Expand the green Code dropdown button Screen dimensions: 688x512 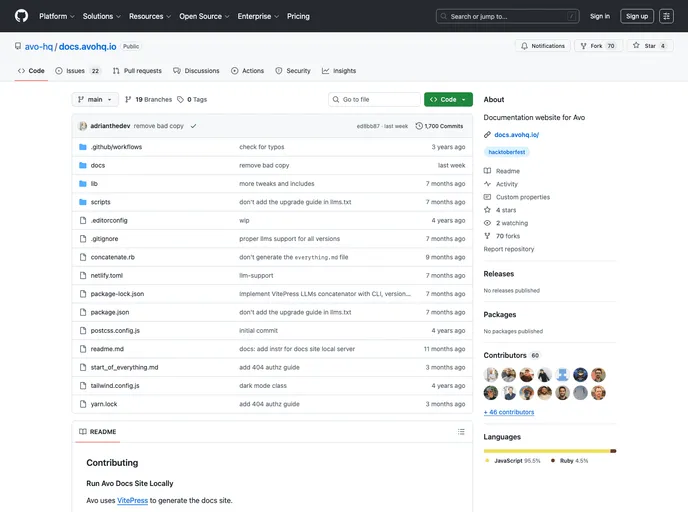pyautogui.click(x=448, y=100)
